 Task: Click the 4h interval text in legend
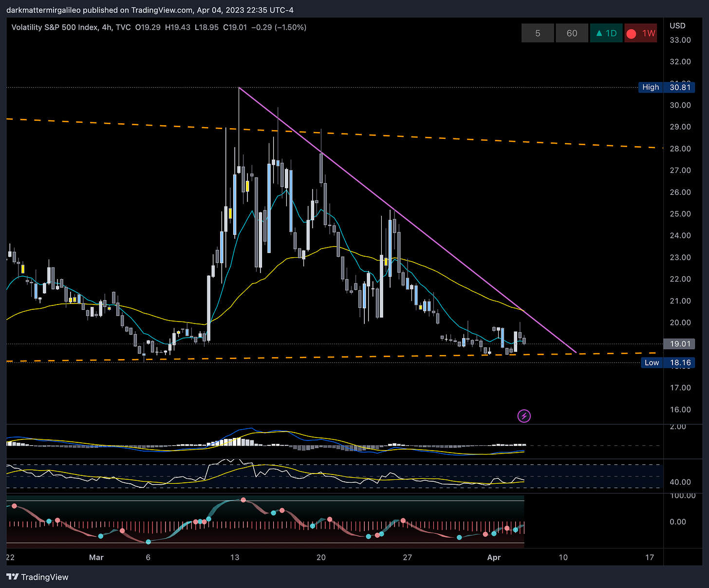tap(107, 27)
